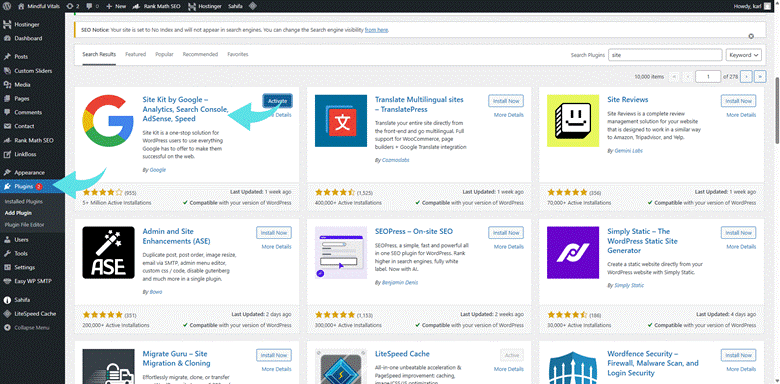Click the diamond icon in the admin bar
Image resolution: width=780 pixels, height=384 pixels.
click(x=253, y=6)
